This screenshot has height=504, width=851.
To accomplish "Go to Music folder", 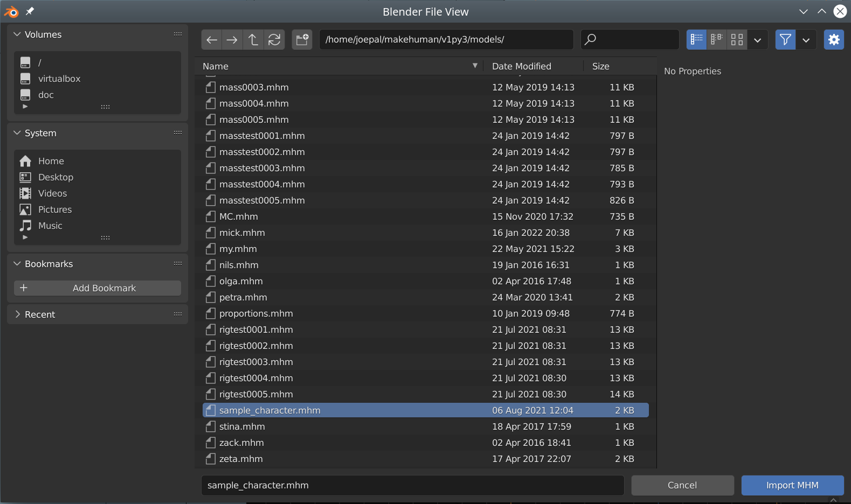I will point(97,226).
